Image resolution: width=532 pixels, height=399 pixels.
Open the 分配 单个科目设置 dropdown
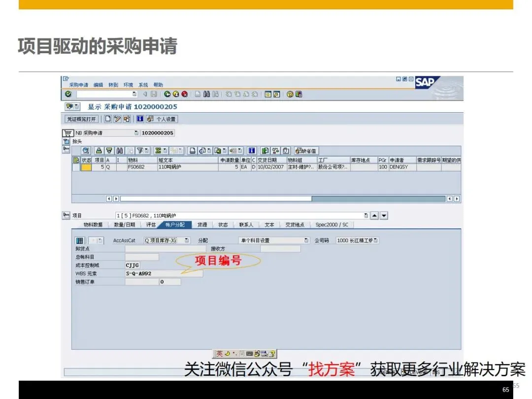tap(306, 240)
